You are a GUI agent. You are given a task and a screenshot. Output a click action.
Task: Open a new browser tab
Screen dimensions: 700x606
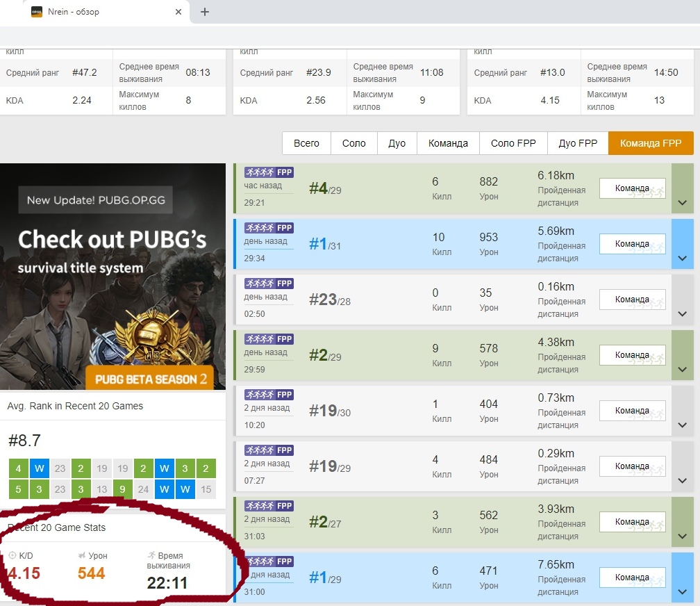(205, 12)
